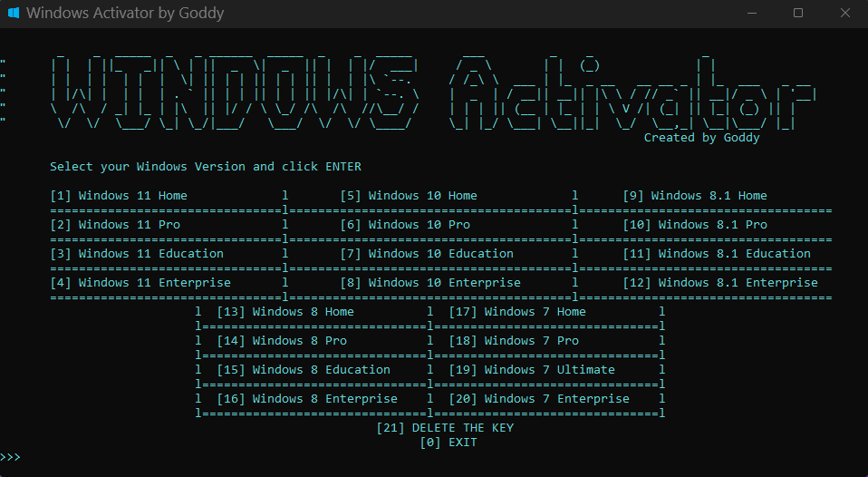Click '[15] Windows 8 Education' line
This screenshot has height=477, width=868.
(304, 369)
